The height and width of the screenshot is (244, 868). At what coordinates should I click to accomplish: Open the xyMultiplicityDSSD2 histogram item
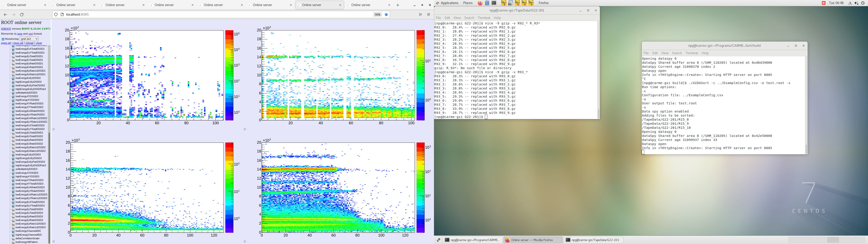coord(26,93)
